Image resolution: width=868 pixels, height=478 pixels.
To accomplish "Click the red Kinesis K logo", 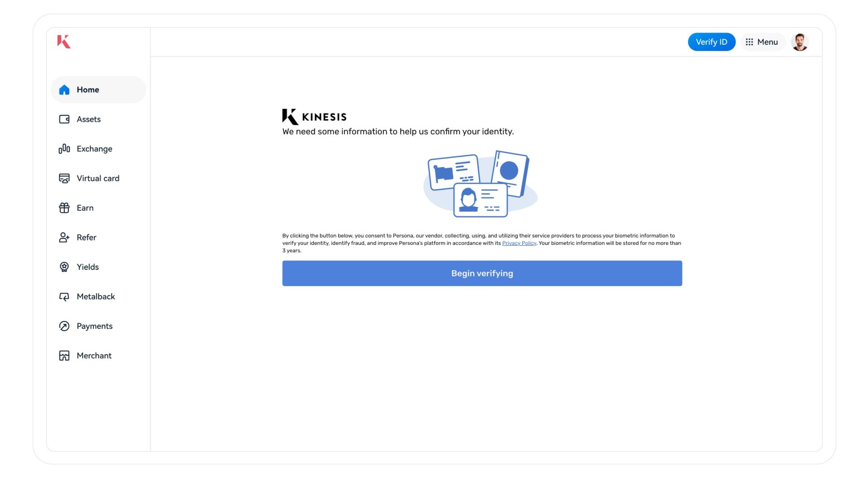I will coord(64,42).
